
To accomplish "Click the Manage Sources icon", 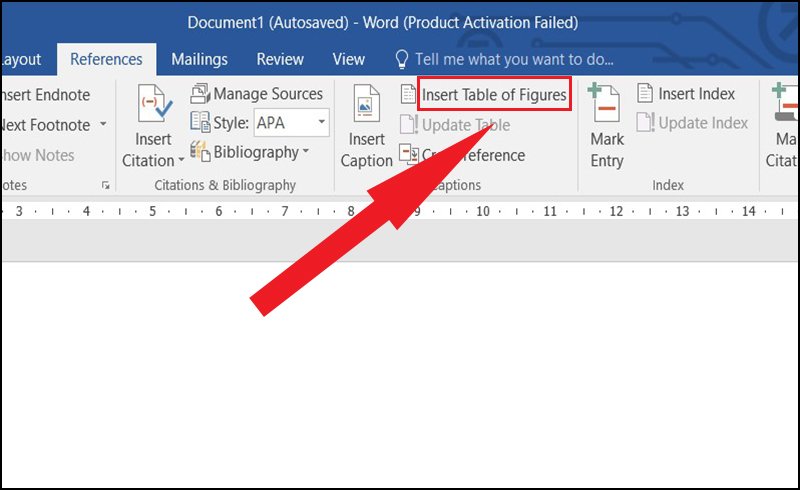I will point(200,94).
